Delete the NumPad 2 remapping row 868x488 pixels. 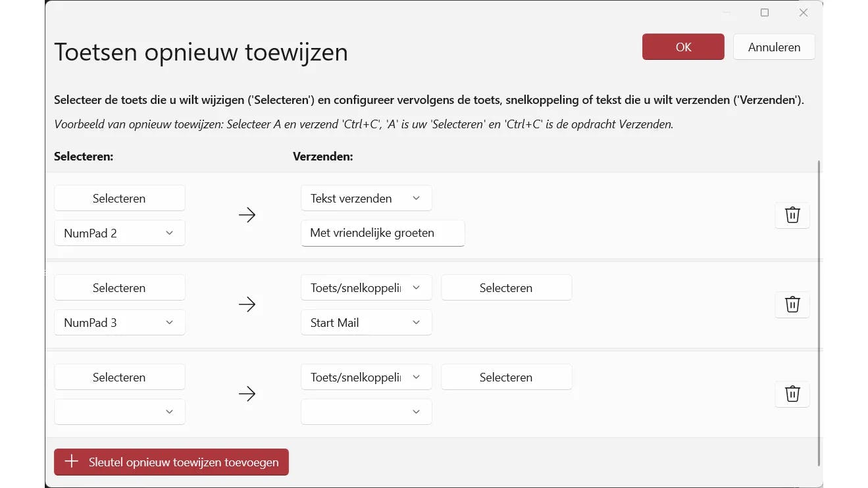pyautogui.click(x=792, y=215)
